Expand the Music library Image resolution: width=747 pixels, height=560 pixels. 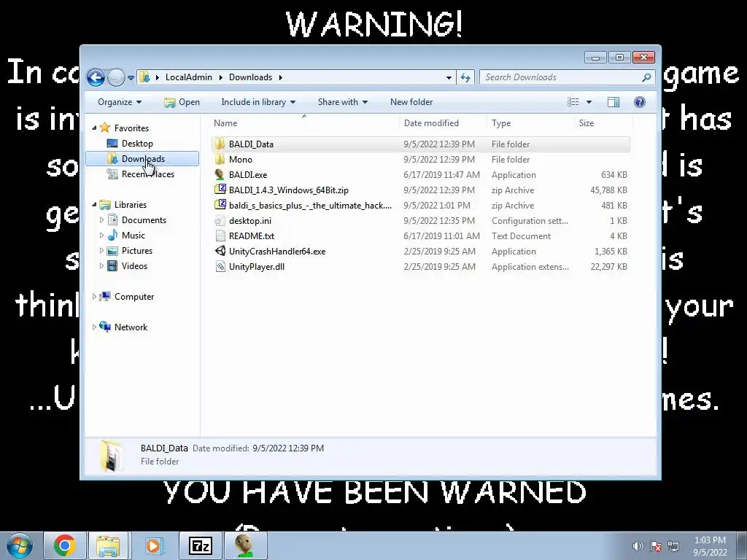pyautogui.click(x=101, y=236)
